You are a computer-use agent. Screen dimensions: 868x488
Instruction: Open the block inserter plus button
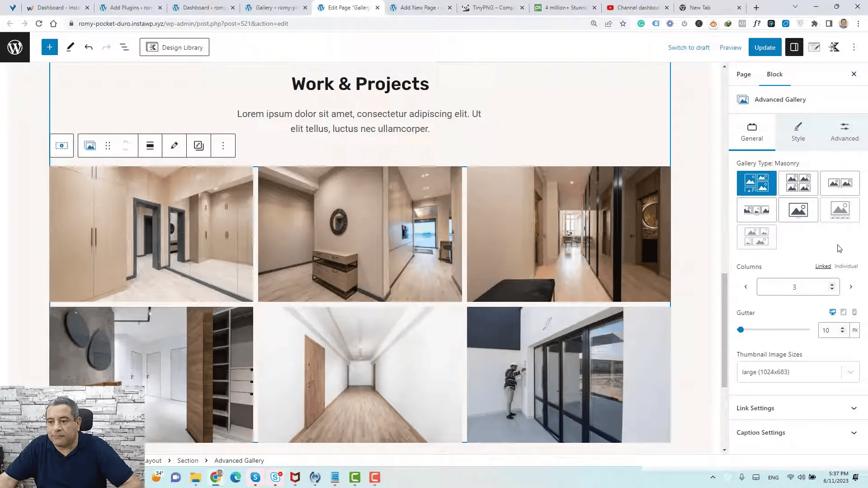50,47
